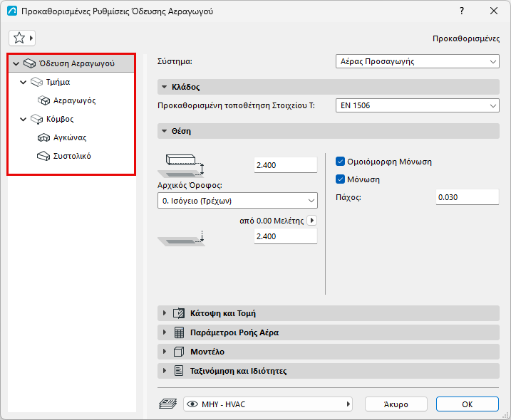Click the layers stack icon
Viewport: 511px width, 420px height.
pos(167,404)
